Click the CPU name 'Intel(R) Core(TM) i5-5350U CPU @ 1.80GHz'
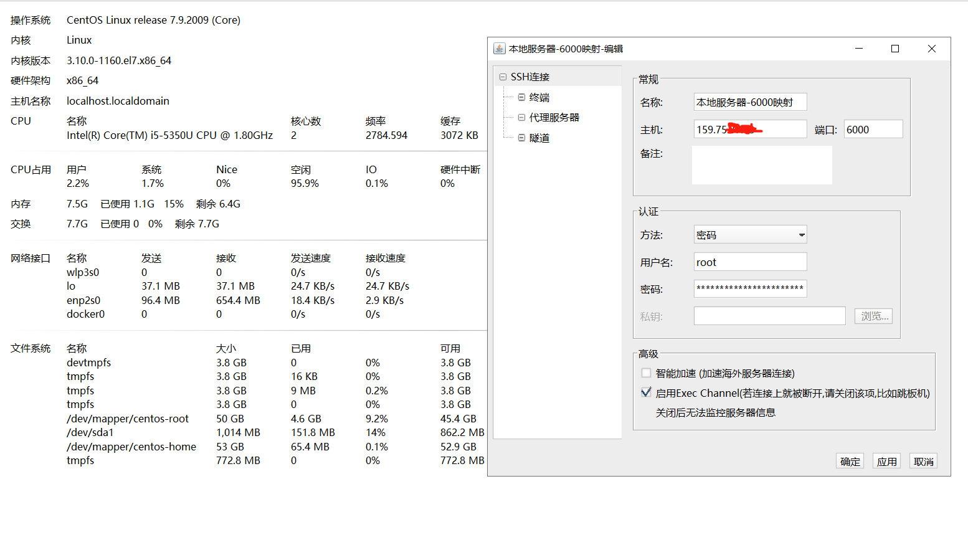Image resolution: width=968 pixels, height=560 pixels. [x=169, y=135]
